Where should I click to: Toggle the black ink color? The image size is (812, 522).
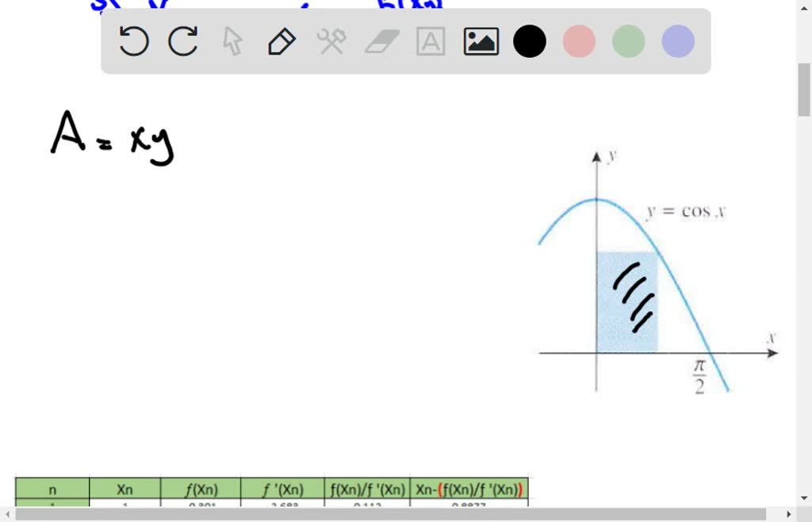pos(529,41)
